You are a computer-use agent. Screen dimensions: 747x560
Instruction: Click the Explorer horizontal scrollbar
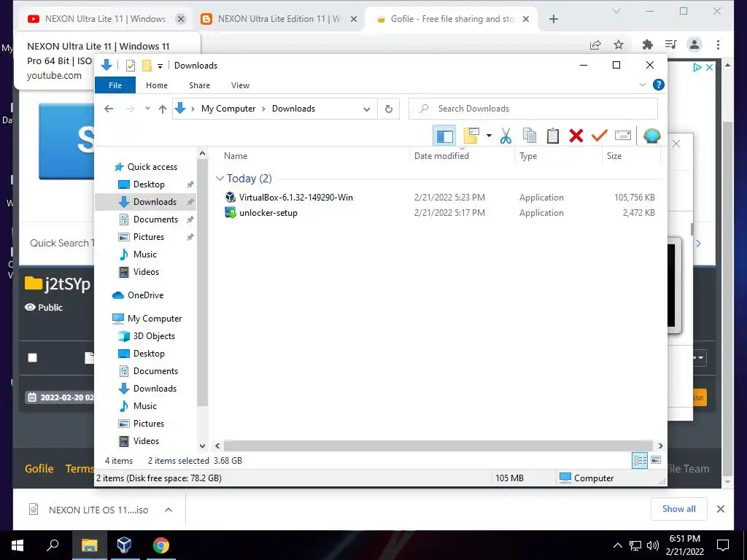pyautogui.click(x=438, y=446)
